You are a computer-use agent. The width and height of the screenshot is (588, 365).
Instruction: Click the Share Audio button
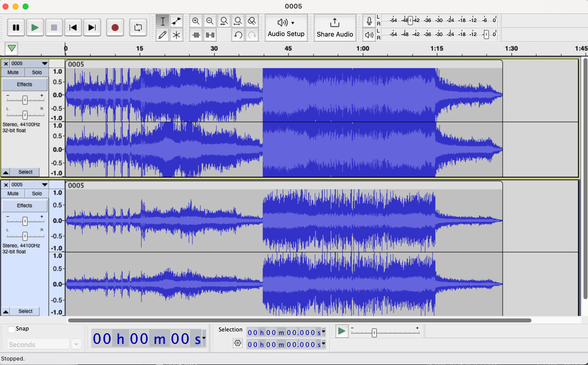335,28
